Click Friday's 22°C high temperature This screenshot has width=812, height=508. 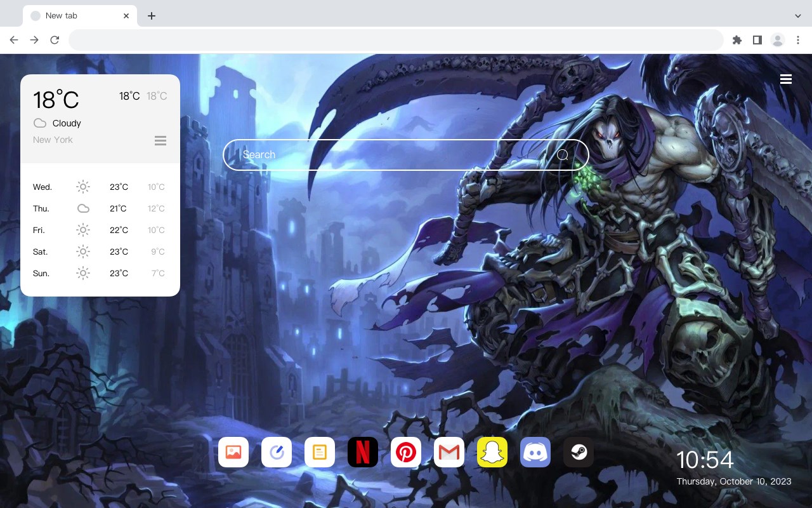click(119, 230)
